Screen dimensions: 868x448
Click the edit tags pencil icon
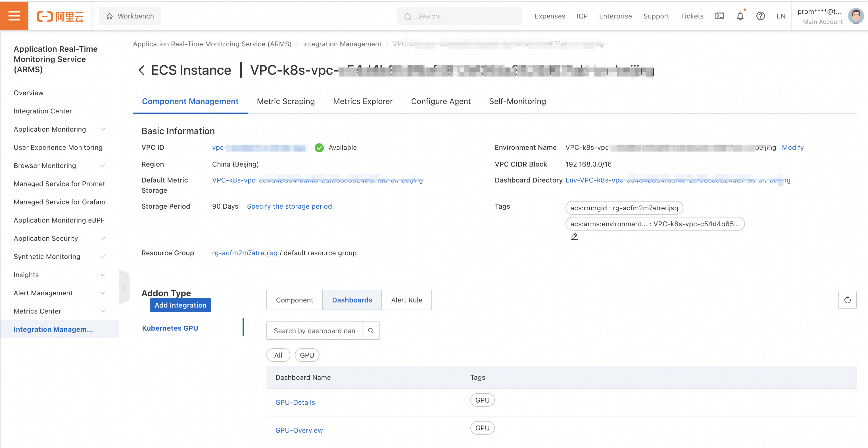point(575,236)
